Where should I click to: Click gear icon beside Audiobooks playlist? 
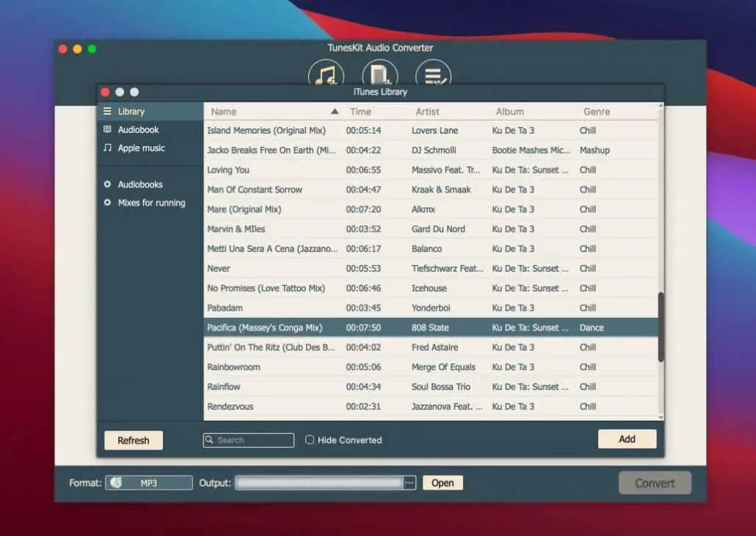click(107, 184)
